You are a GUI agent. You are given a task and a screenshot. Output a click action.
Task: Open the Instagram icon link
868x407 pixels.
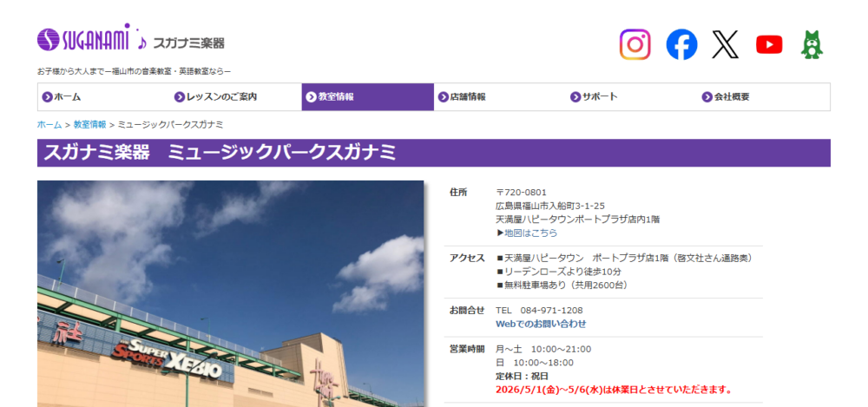click(635, 44)
